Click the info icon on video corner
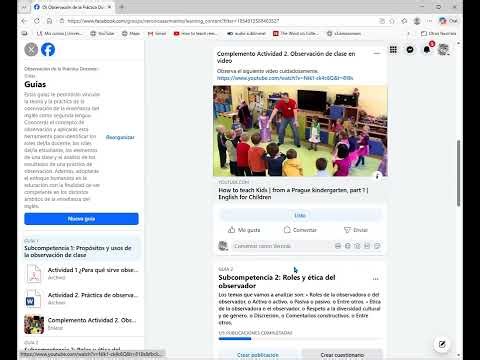 coord(377,176)
